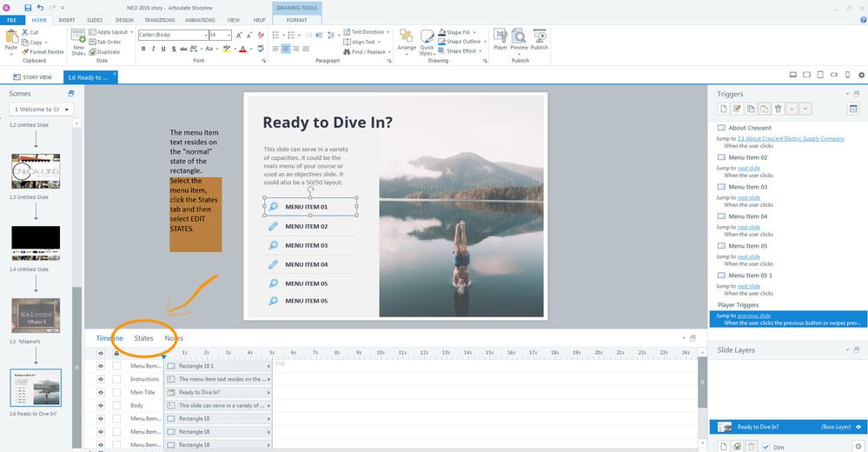This screenshot has width=868, height=452.
Task: Switch to Story View
Action: tap(32, 77)
